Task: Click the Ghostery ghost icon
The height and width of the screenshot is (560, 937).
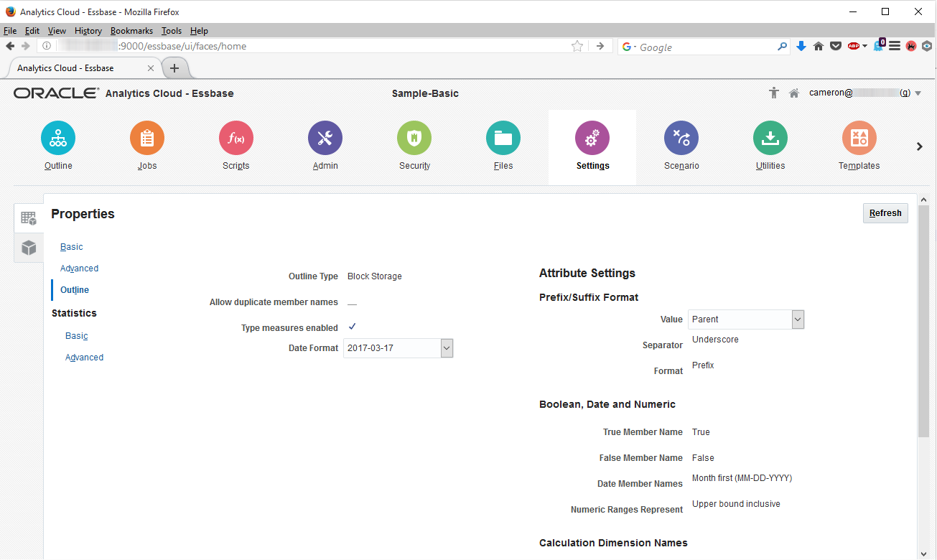Action: 878,46
